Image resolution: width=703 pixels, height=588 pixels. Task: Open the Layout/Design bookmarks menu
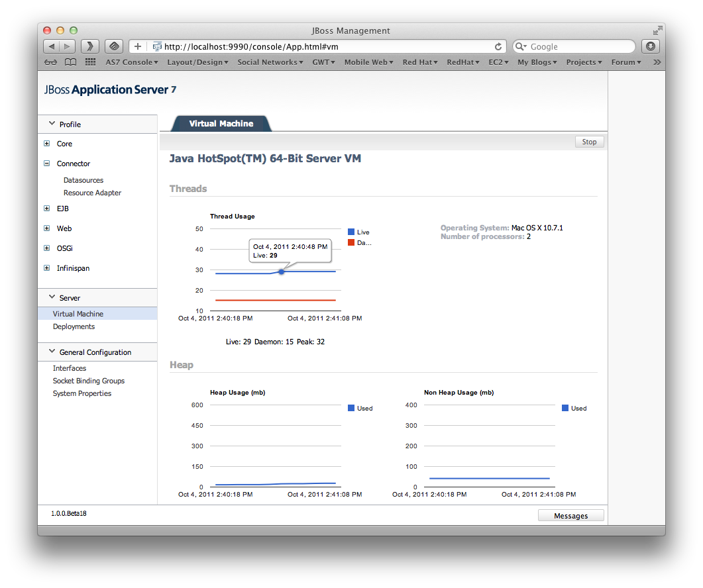pyautogui.click(x=197, y=62)
